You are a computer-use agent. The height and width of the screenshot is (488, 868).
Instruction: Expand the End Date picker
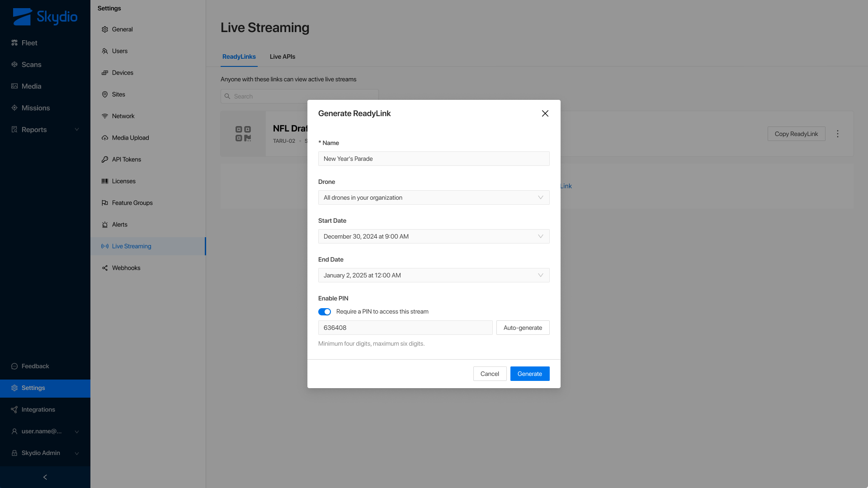[434, 275]
